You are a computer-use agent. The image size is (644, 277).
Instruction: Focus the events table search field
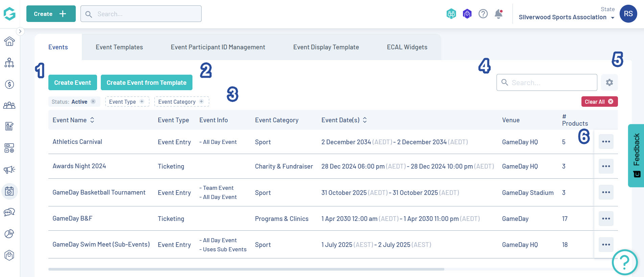point(547,82)
